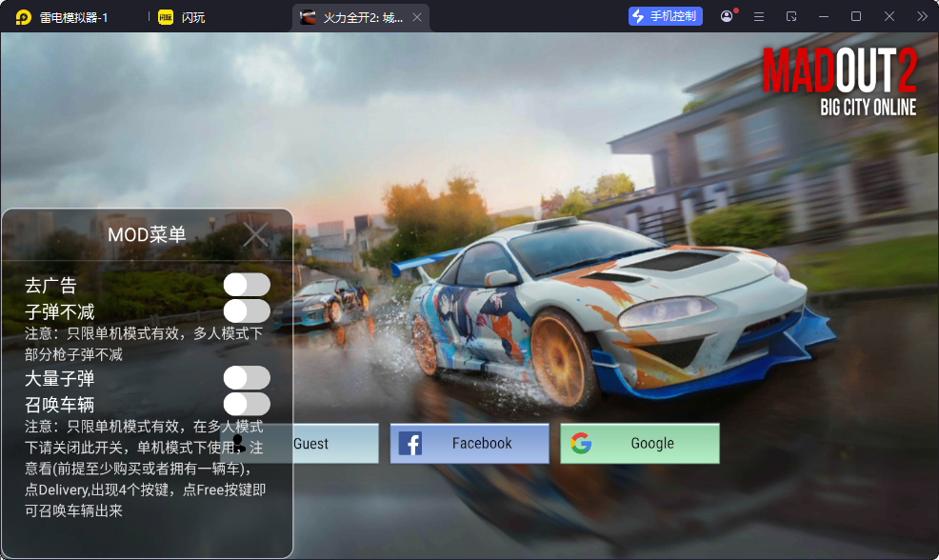
Task: Click the 大量子弹 label
Action: pos(59,378)
